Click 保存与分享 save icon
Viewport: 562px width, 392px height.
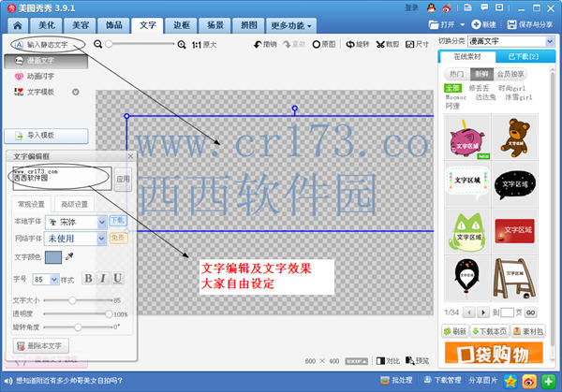click(511, 24)
